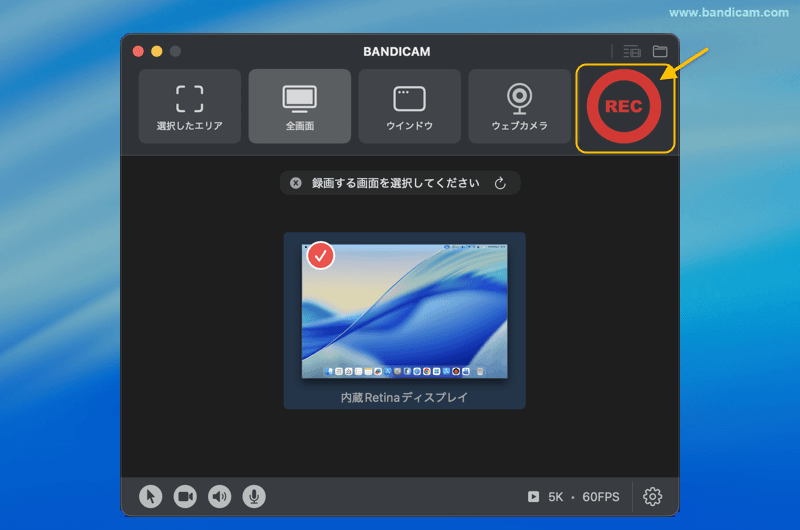The height and width of the screenshot is (530, 800).
Task: Toggle mouse cursor recording
Action: point(151,496)
